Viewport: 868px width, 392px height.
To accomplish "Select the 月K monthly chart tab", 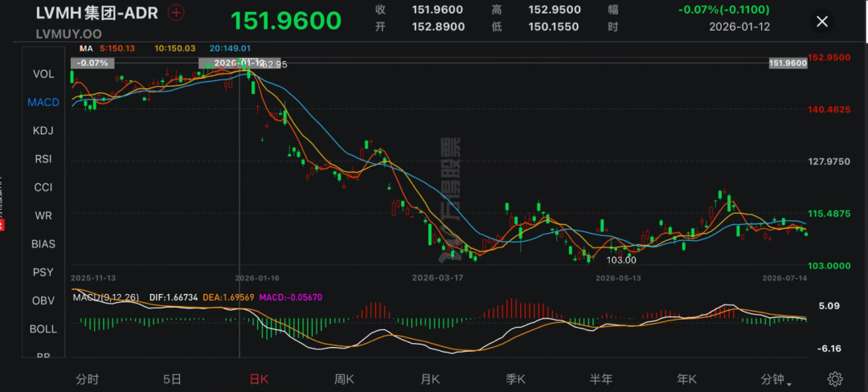I will coord(430,379).
